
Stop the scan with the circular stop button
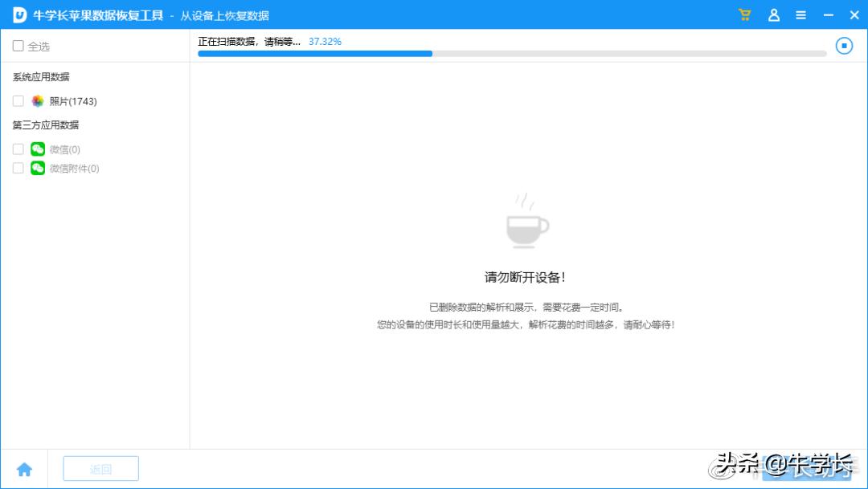[x=844, y=46]
